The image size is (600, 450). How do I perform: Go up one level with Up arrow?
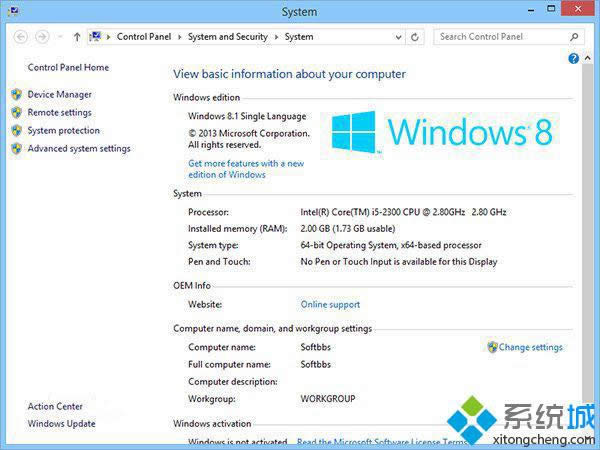(x=77, y=37)
